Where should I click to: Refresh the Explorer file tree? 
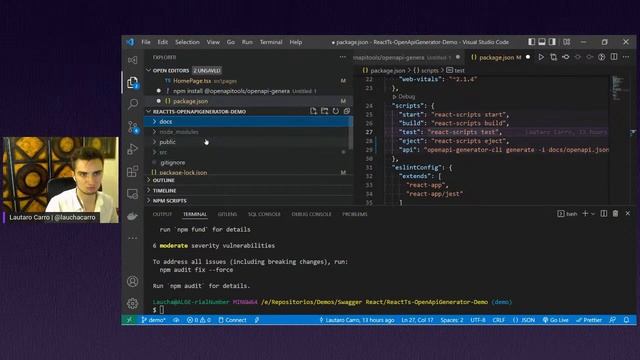click(336, 111)
